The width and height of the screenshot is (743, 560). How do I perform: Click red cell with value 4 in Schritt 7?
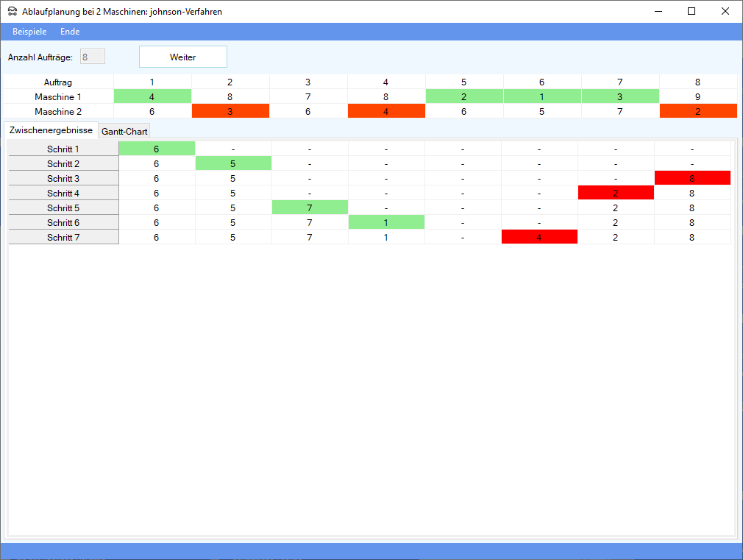coord(539,237)
